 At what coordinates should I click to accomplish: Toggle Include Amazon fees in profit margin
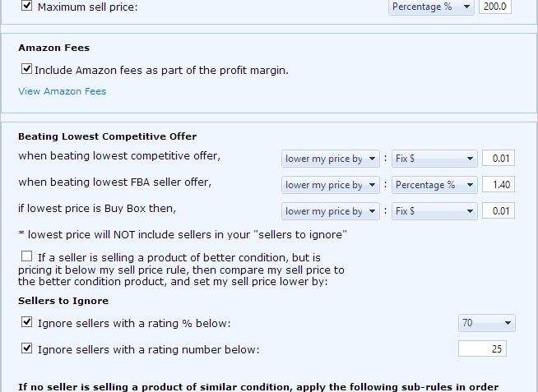tap(26, 69)
